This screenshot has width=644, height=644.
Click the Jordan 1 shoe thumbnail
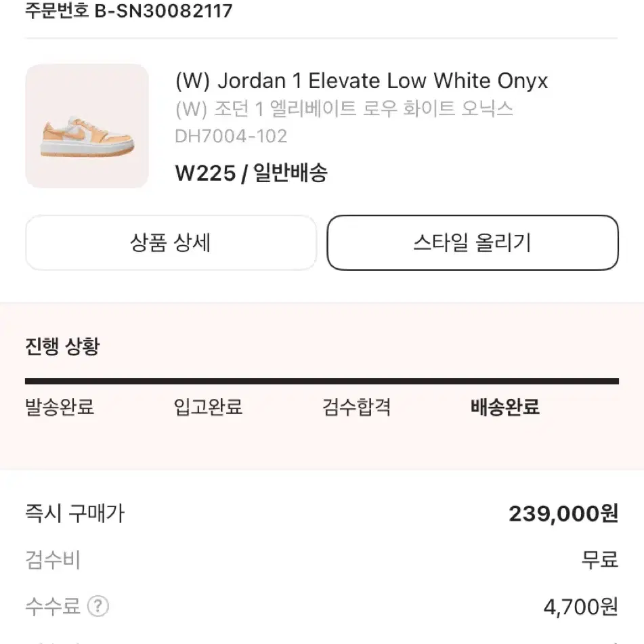(x=87, y=126)
